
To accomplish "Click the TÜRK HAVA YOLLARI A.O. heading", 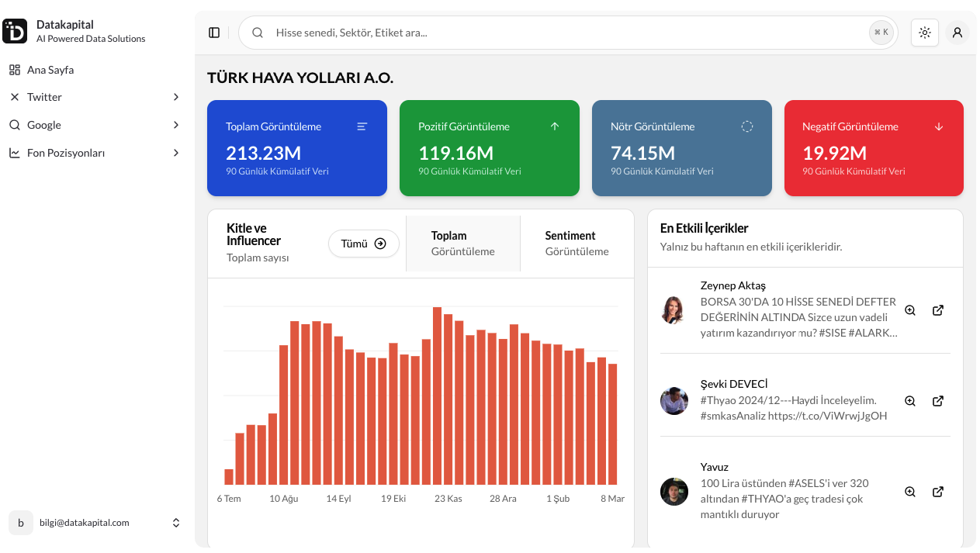I will click(300, 78).
